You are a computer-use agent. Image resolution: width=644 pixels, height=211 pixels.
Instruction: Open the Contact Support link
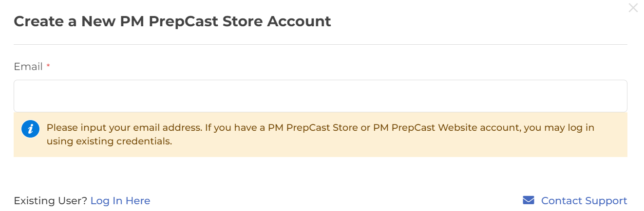click(x=584, y=201)
